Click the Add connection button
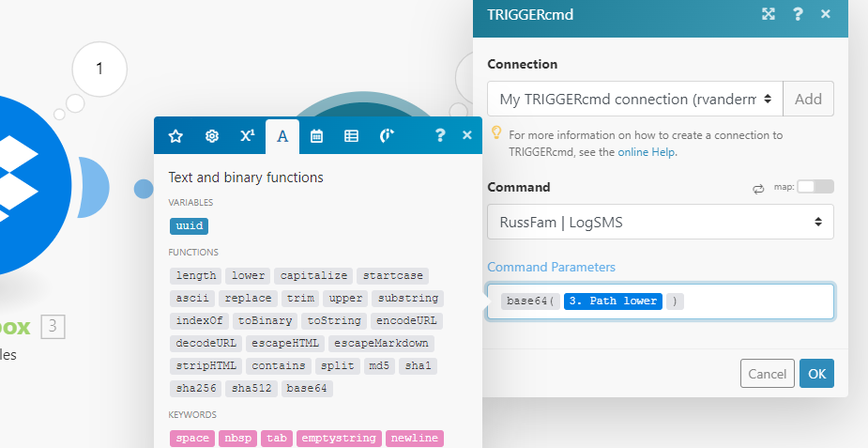This screenshot has width=868, height=448. click(x=808, y=100)
